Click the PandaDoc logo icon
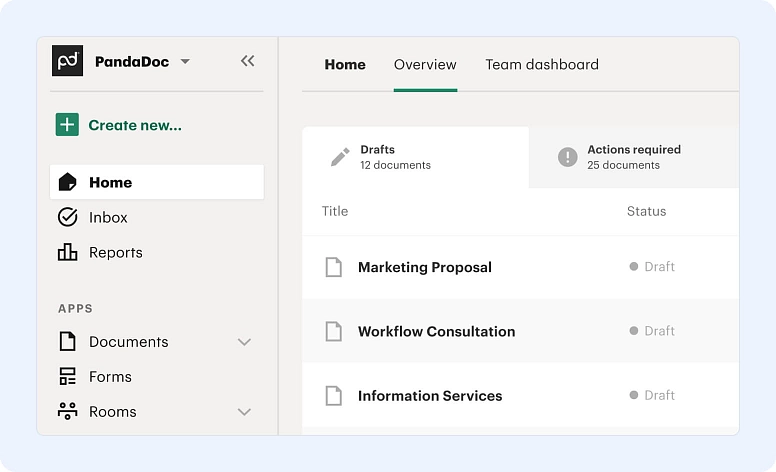Image resolution: width=776 pixels, height=472 pixels. coord(68,61)
